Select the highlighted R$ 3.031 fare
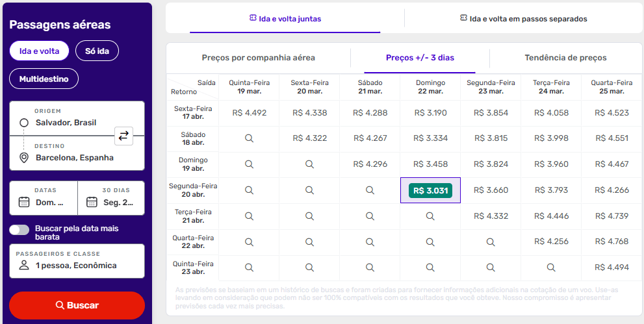Viewport: 644px width, 324px height. pos(430,191)
